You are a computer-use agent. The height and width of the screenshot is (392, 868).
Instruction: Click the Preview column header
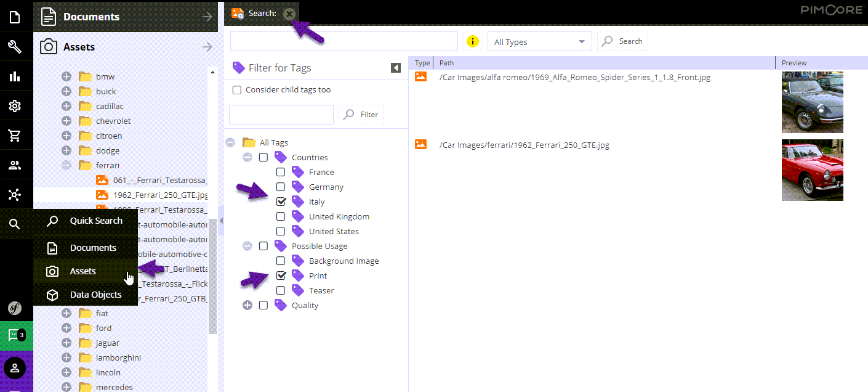(821, 63)
